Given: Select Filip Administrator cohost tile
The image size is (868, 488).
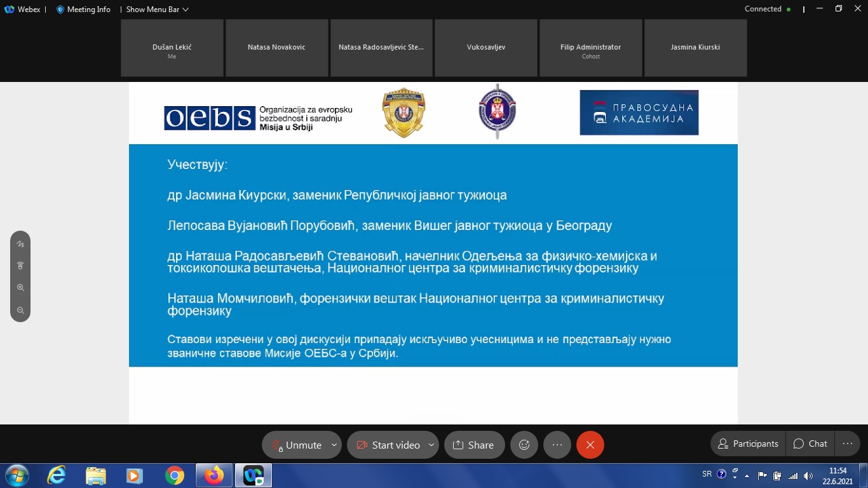Looking at the screenshot, I should (590, 48).
